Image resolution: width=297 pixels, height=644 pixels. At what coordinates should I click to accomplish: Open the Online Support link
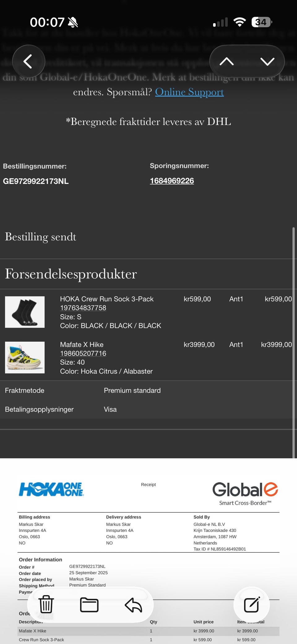[189, 92]
